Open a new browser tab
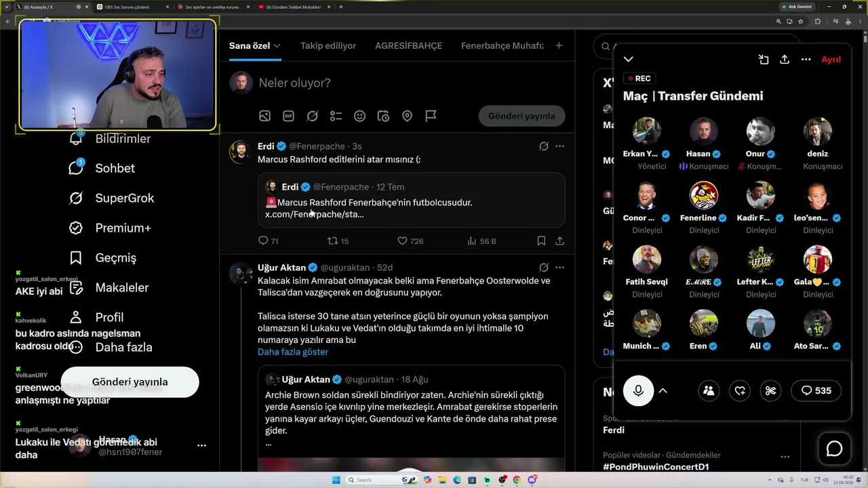This screenshot has width=868, height=488. coord(340,7)
